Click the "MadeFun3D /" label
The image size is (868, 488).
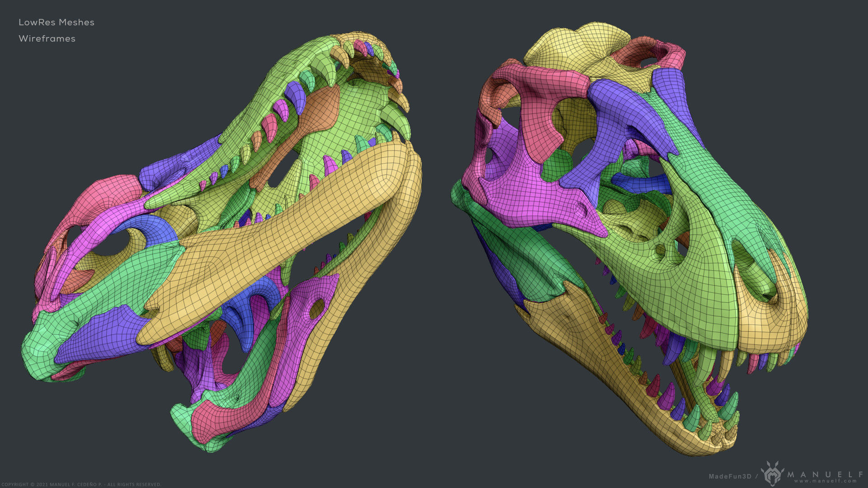(x=733, y=476)
